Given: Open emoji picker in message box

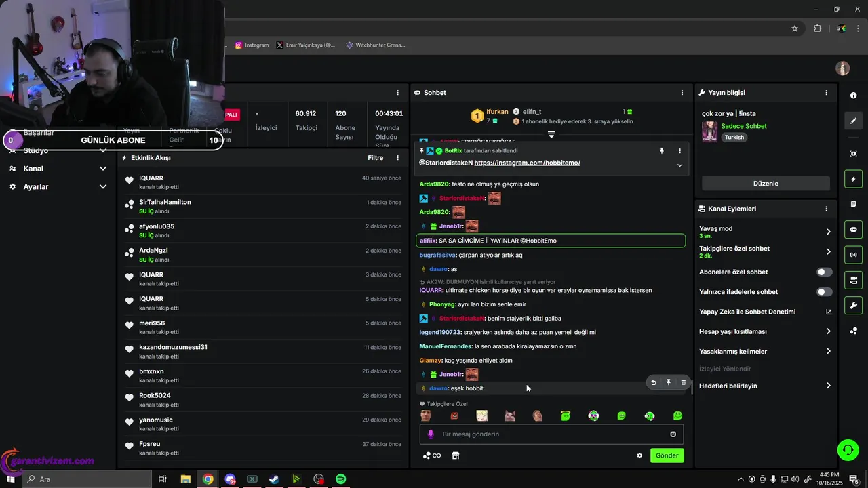Looking at the screenshot, I should [673, 434].
